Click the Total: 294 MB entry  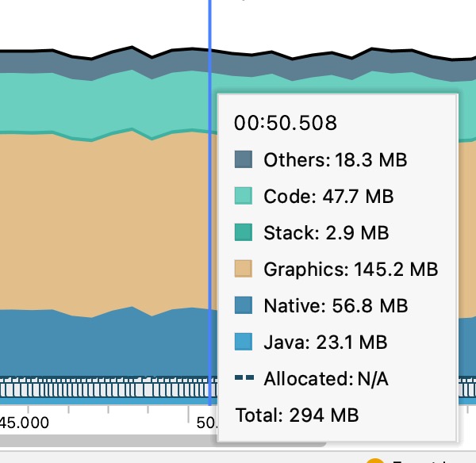pyautogui.click(x=297, y=415)
